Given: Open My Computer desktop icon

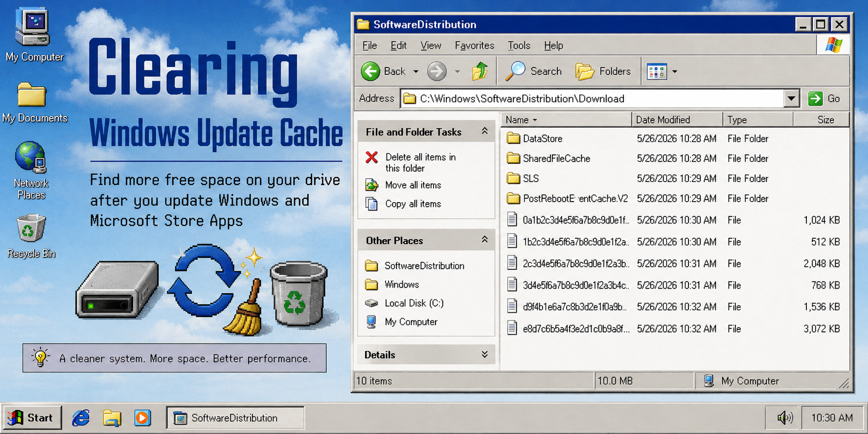Looking at the screenshot, I should tap(33, 27).
